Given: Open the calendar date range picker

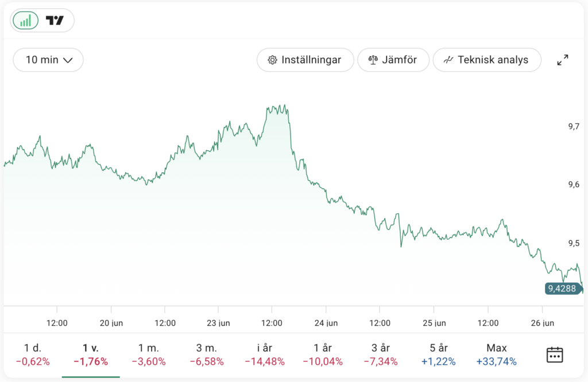Looking at the screenshot, I should click(x=554, y=354).
